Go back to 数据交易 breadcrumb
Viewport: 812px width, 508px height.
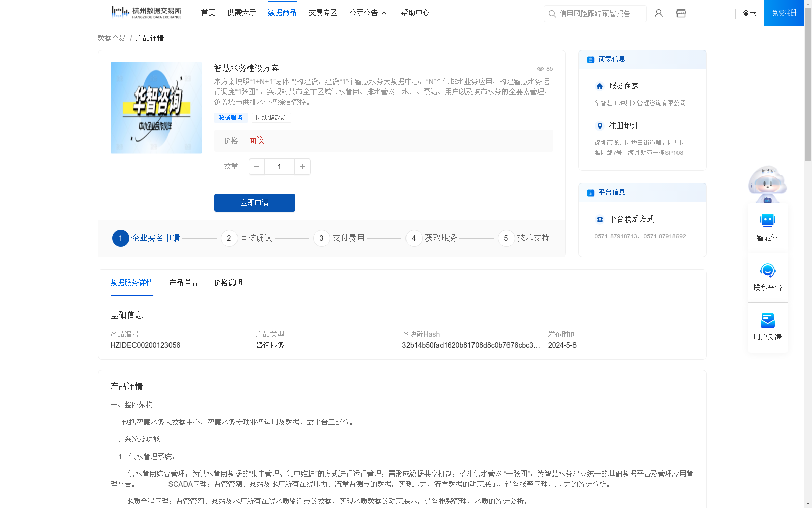(112, 38)
